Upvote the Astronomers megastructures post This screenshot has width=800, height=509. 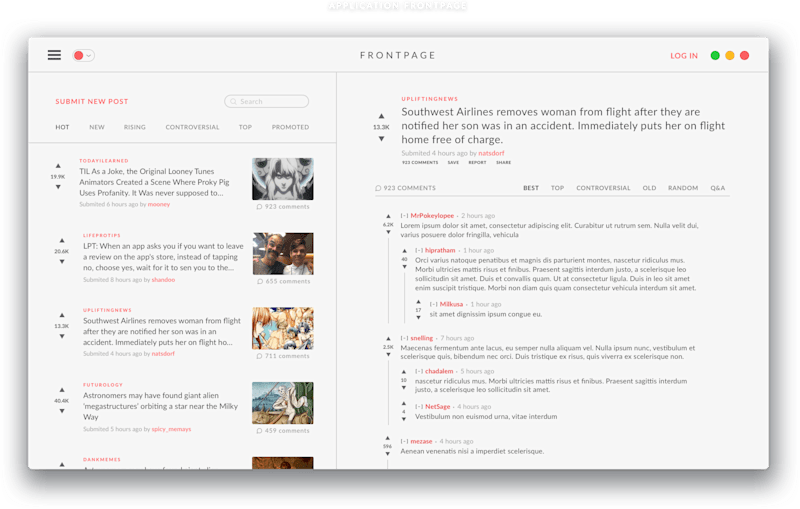62,390
